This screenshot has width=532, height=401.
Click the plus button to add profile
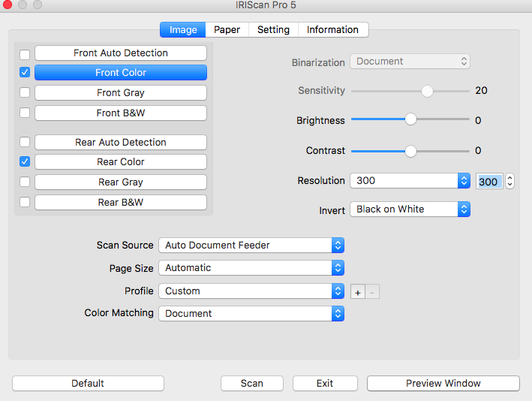click(x=358, y=291)
